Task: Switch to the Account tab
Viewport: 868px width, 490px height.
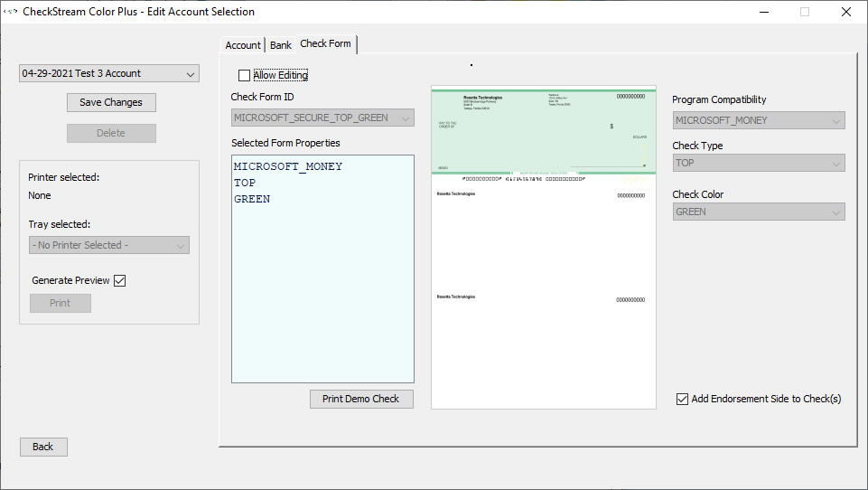Action: click(242, 45)
